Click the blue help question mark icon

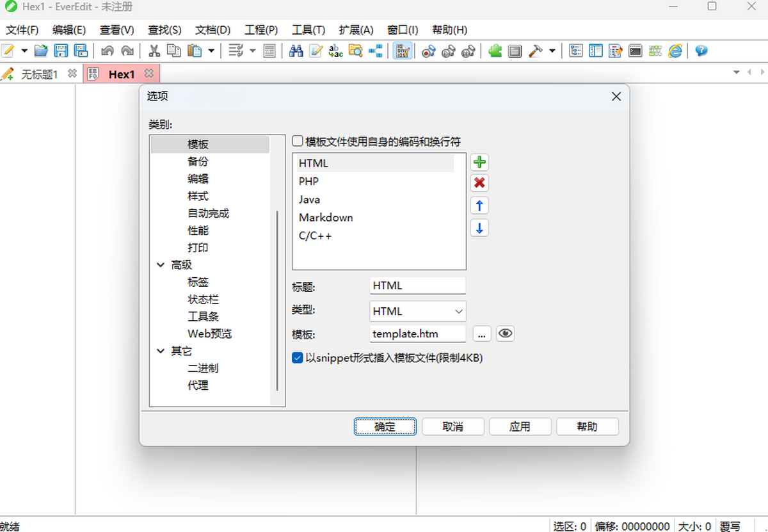coord(701,51)
